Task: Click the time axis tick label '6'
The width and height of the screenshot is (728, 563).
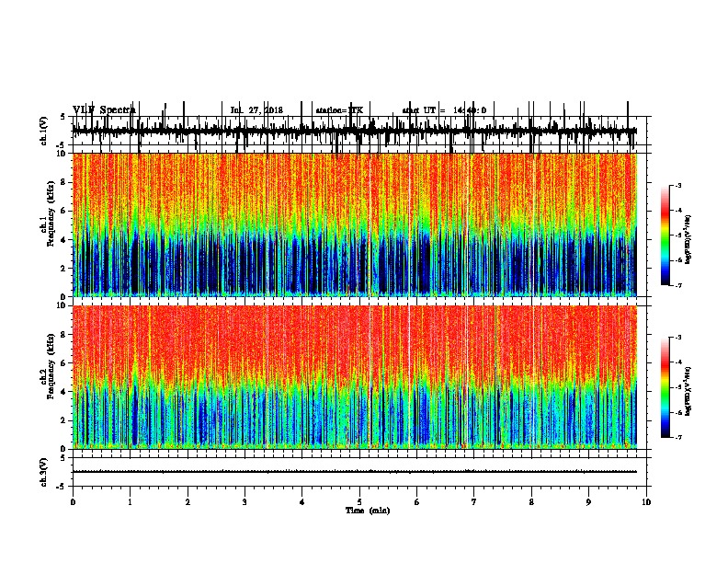Action: click(x=417, y=502)
